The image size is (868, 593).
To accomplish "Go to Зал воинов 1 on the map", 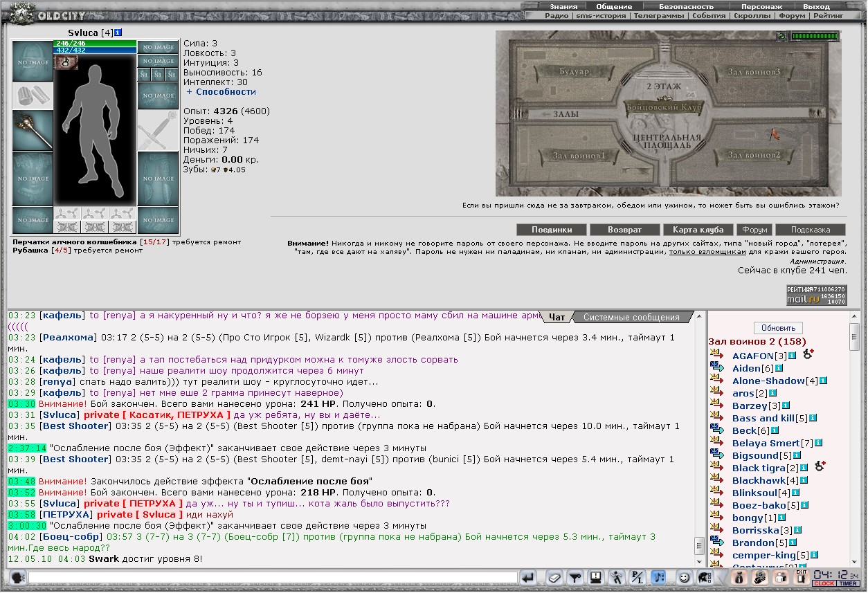I will click(579, 156).
